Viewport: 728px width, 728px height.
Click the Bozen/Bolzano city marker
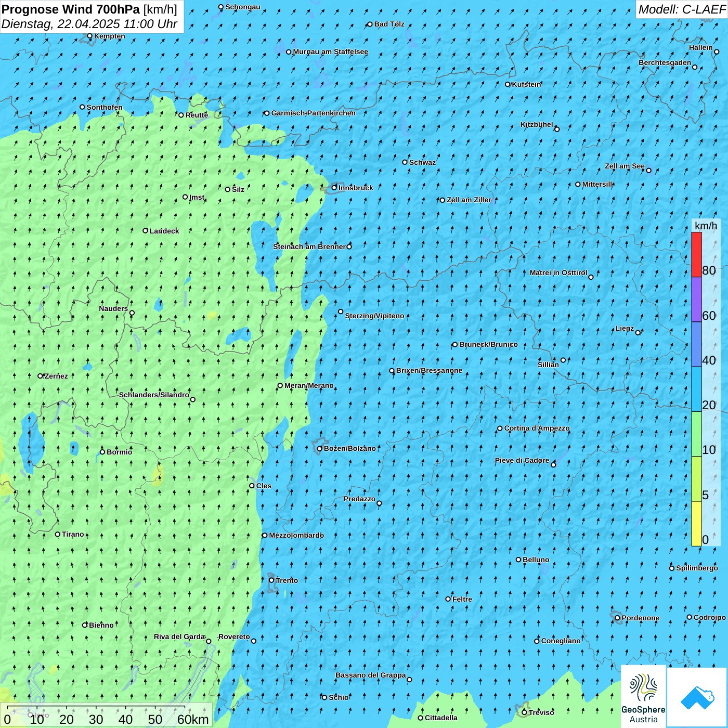[320, 449]
